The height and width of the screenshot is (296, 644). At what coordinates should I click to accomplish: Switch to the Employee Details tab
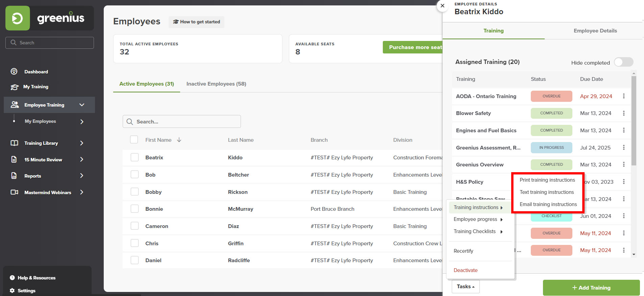[x=595, y=31]
